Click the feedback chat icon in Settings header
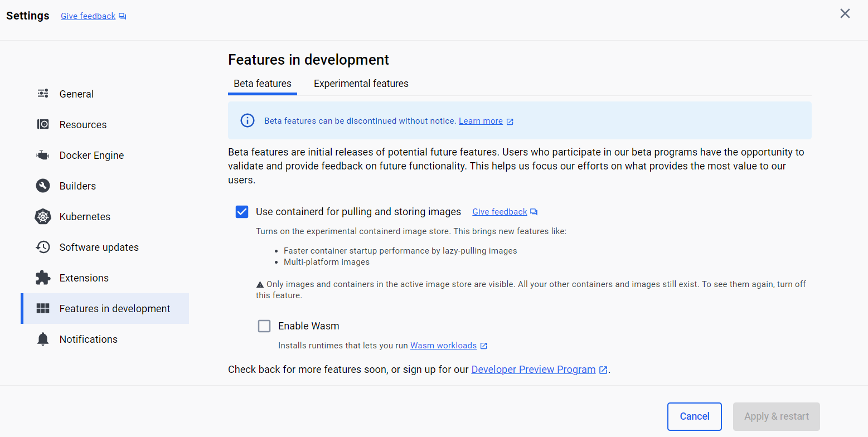 coord(123,17)
